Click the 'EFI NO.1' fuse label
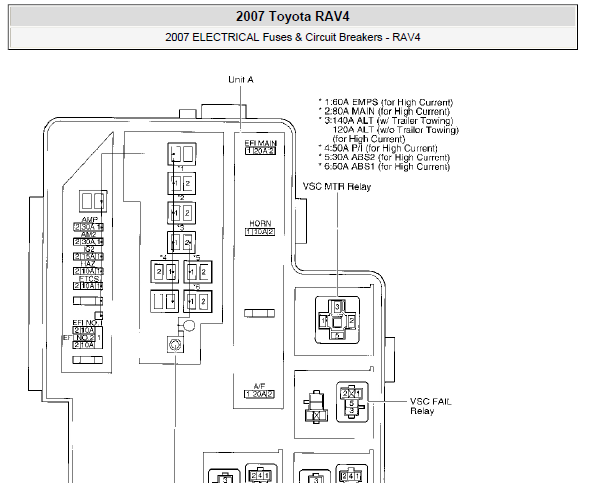The height and width of the screenshot is (483, 607). click(87, 323)
